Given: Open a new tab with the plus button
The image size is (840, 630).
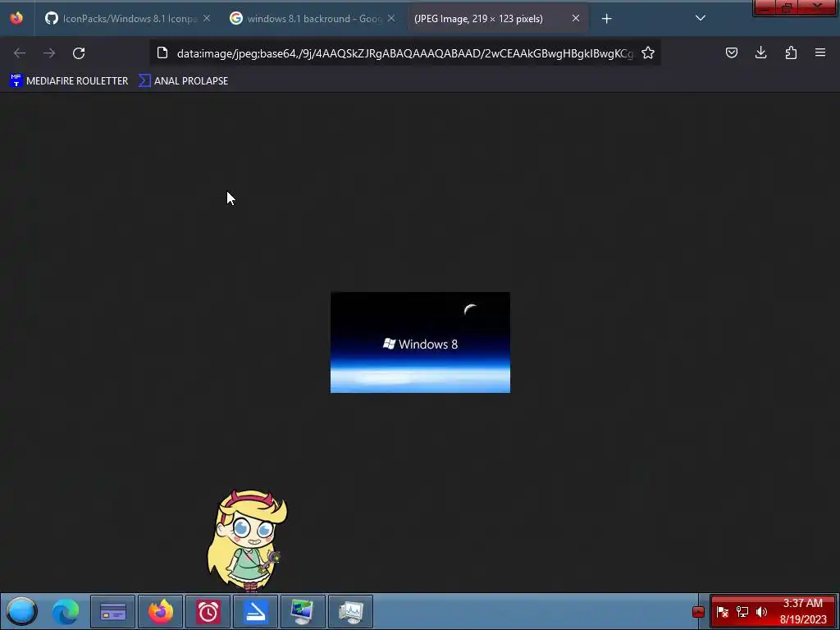Looking at the screenshot, I should (x=606, y=19).
